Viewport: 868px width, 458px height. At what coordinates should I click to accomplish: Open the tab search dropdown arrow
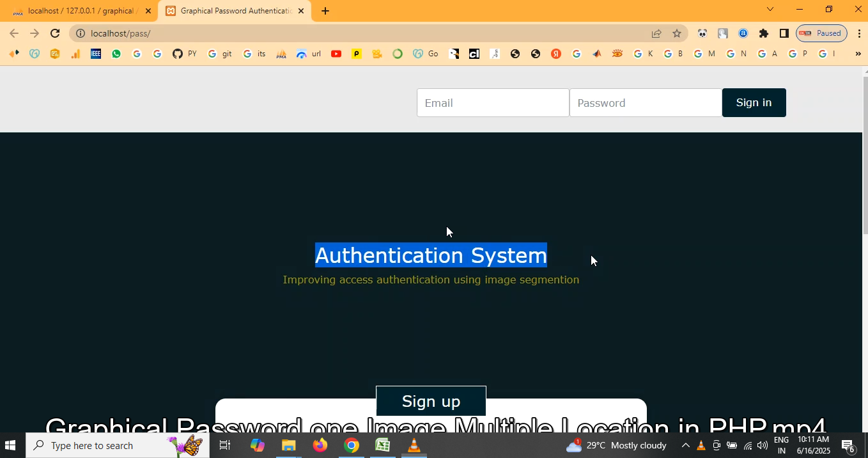coord(770,9)
